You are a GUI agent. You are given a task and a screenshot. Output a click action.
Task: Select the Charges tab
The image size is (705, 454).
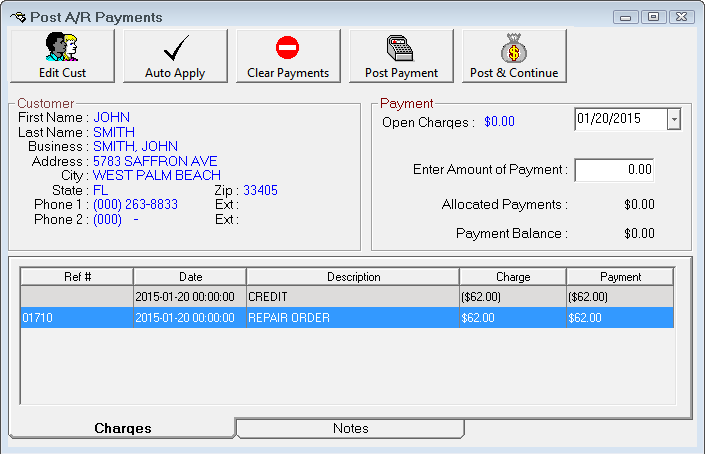[x=123, y=428]
